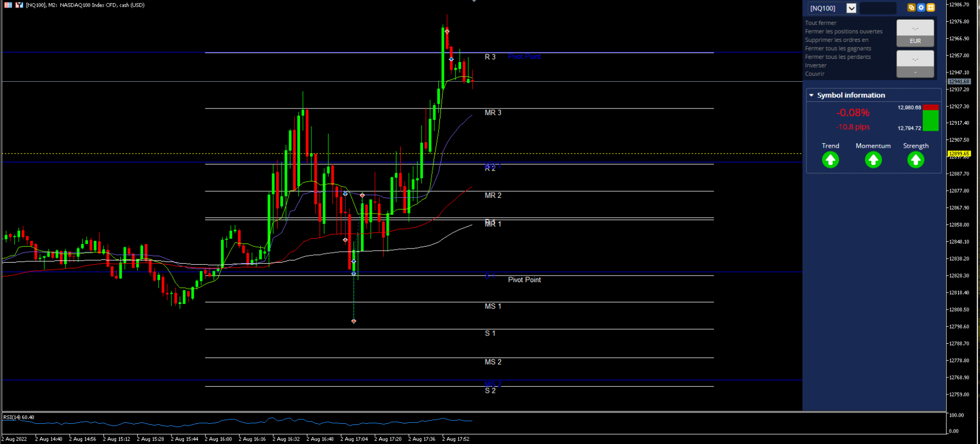Select Tout fermer option
The height and width of the screenshot is (444, 980).
click(820, 23)
